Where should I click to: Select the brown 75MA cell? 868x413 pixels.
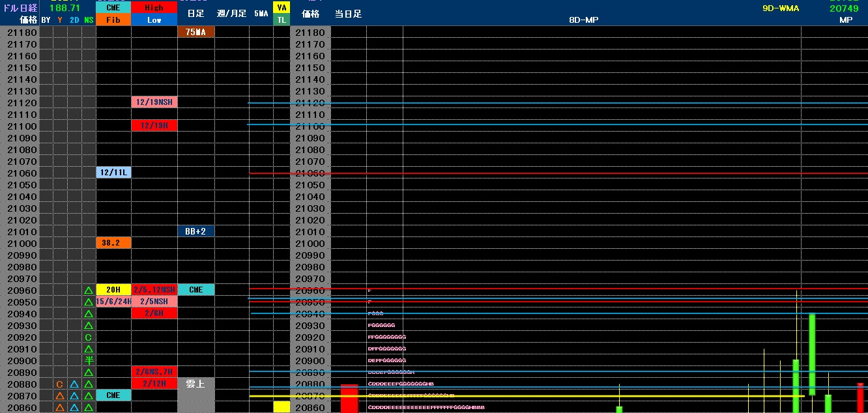(196, 32)
